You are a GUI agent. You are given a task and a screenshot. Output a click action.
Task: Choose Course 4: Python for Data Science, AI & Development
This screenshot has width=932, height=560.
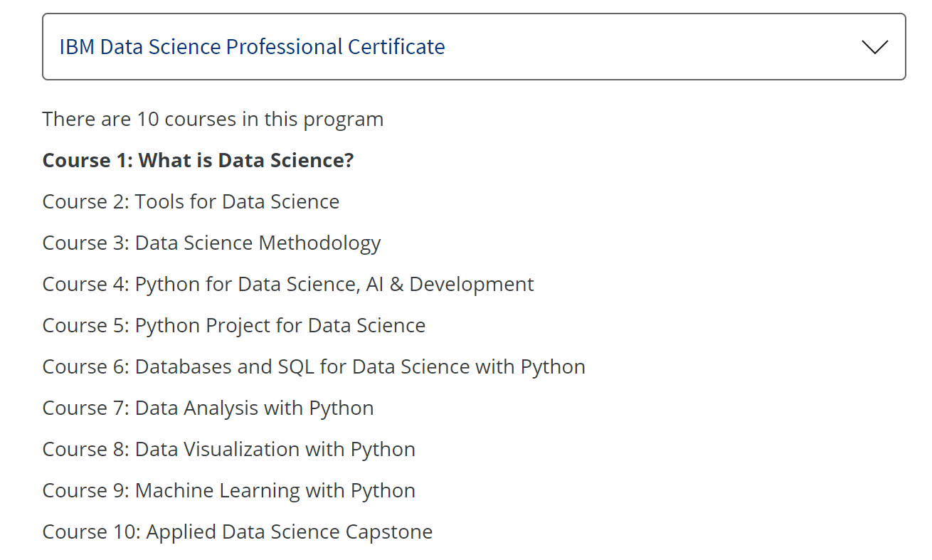[x=288, y=284]
